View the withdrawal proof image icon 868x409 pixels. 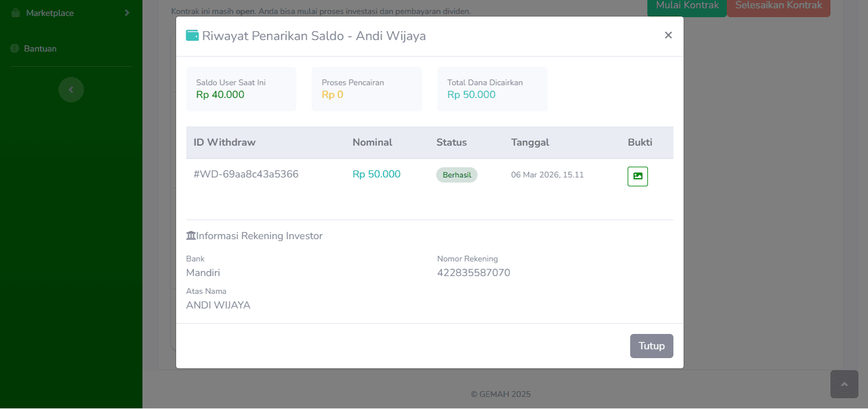pyautogui.click(x=637, y=176)
